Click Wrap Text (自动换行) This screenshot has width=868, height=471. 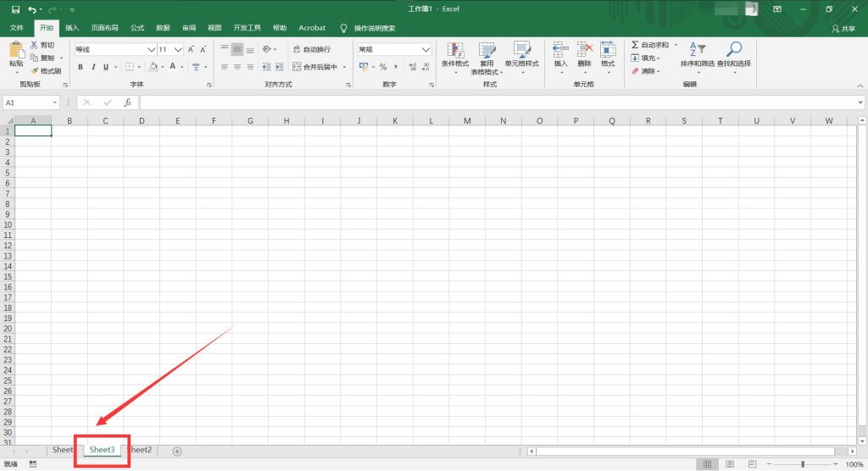[x=312, y=49]
